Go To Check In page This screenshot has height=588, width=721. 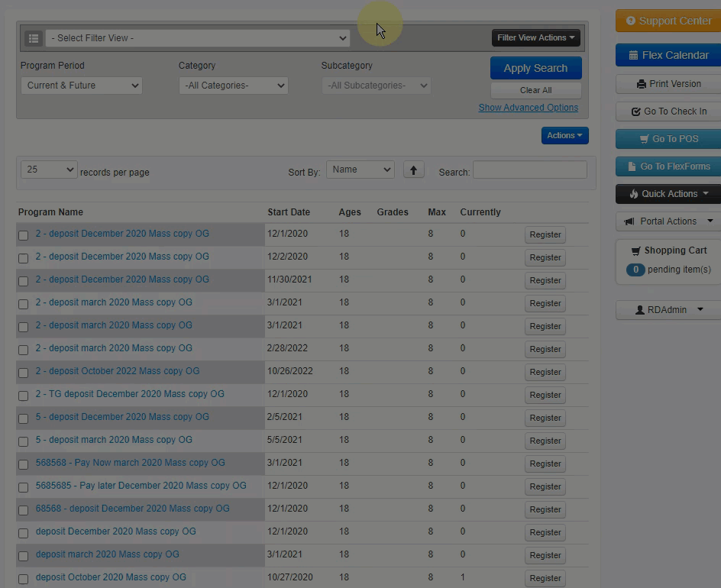click(x=668, y=111)
